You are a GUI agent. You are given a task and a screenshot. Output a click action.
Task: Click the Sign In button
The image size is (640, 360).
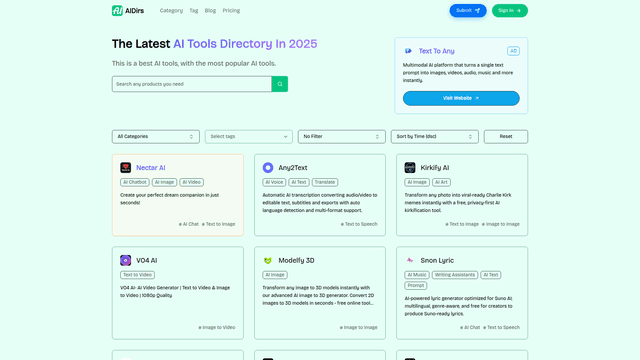(509, 11)
